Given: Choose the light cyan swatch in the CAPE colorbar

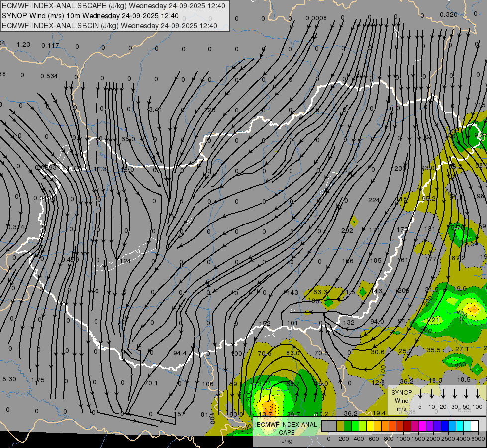Looking at the screenshot, I should pos(467,426).
